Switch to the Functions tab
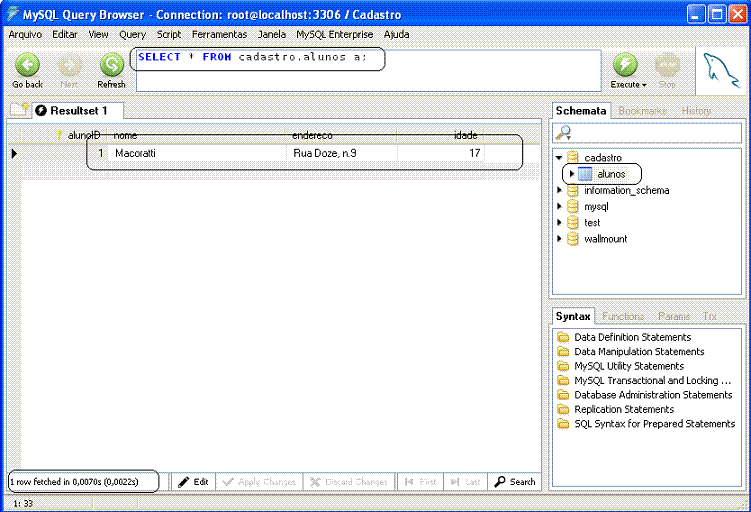Image resolution: width=751 pixels, height=512 pixels. pos(623,316)
